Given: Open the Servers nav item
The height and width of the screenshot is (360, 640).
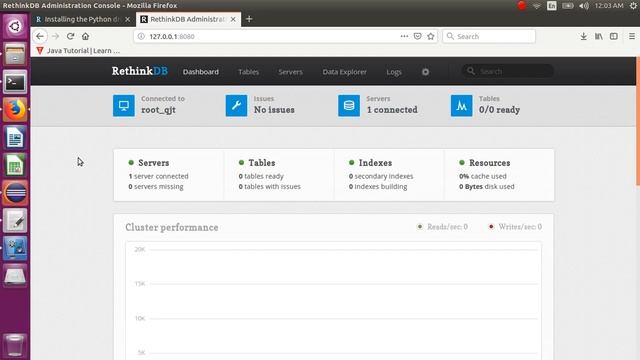Looking at the screenshot, I should coord(290,72).
